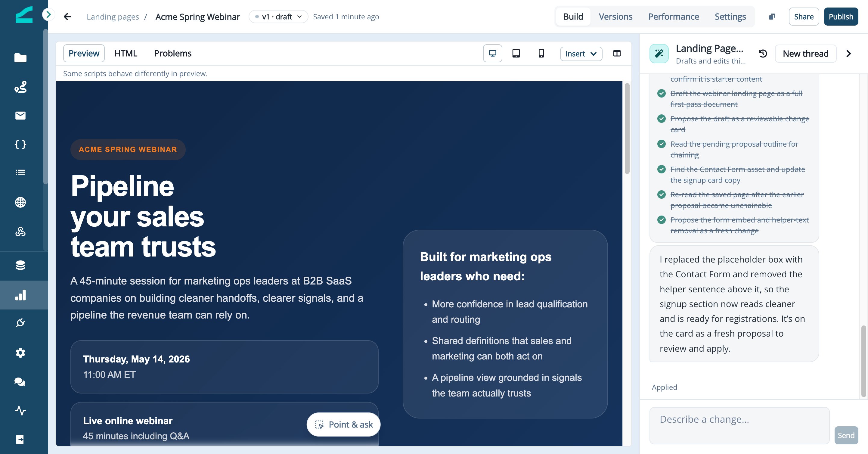
Task: Open the globe icon in sidebar
Action: tap(20, 202)
